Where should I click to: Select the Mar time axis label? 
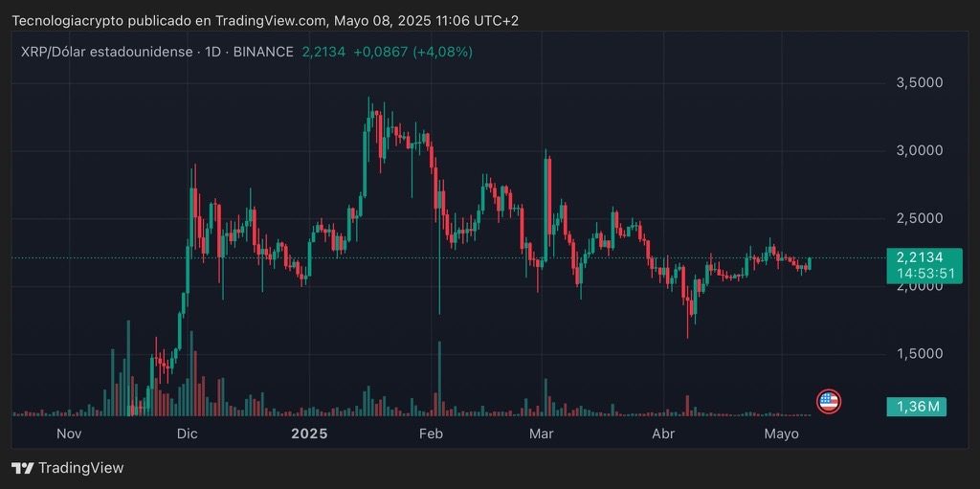click(542, 434)
